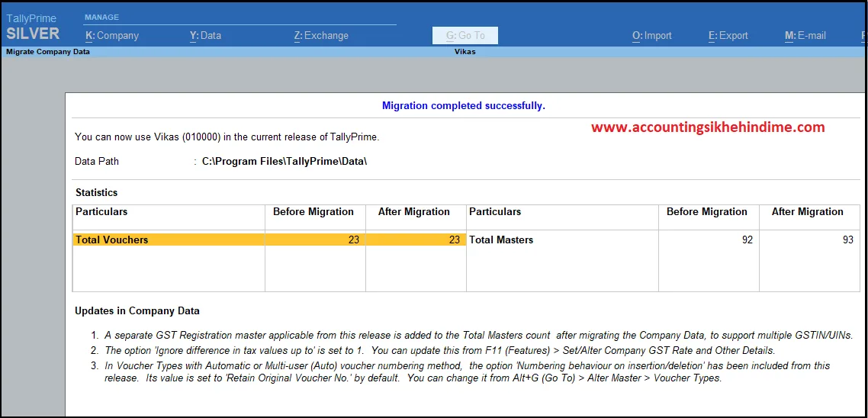This screenshot has height=418, width=868.
Task: Click After Migration header above value 93
Action: 808,211
